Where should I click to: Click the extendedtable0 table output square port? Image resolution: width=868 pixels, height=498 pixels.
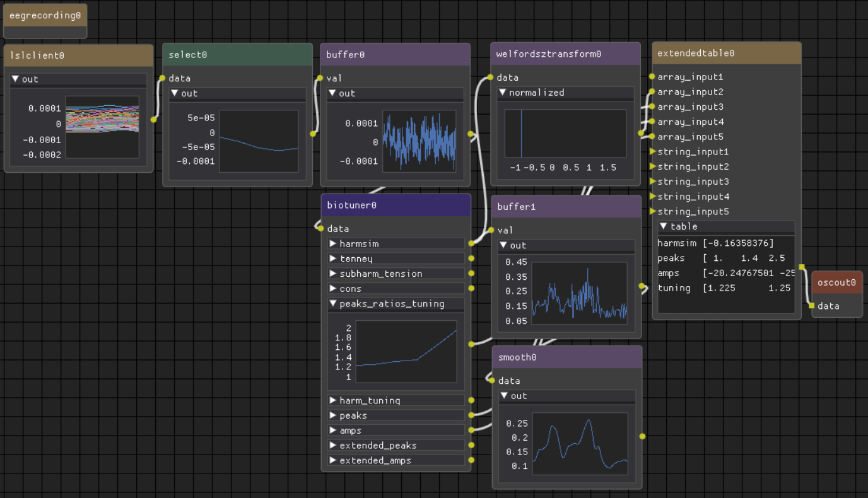click(x=801, y=267)
